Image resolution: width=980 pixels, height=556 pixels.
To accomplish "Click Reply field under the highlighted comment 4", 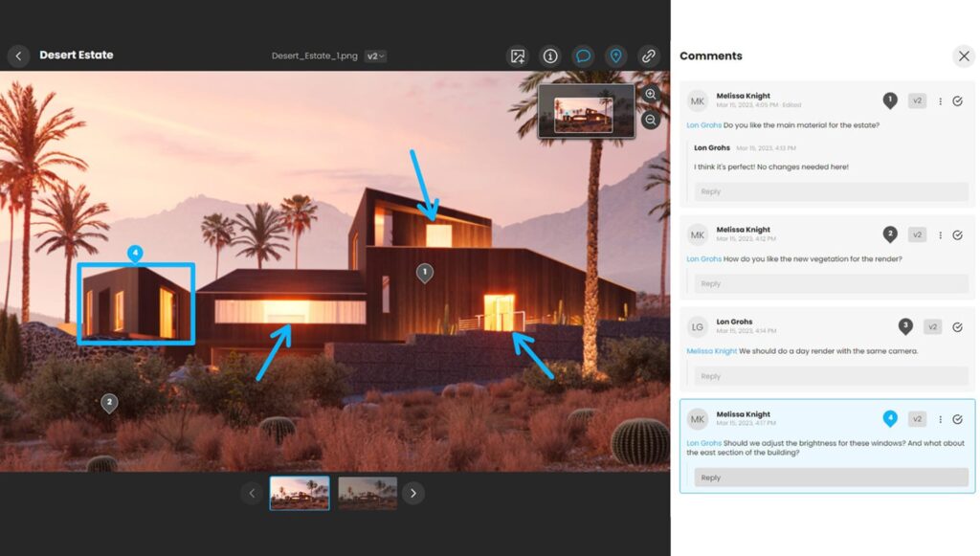I will [831, 478].
